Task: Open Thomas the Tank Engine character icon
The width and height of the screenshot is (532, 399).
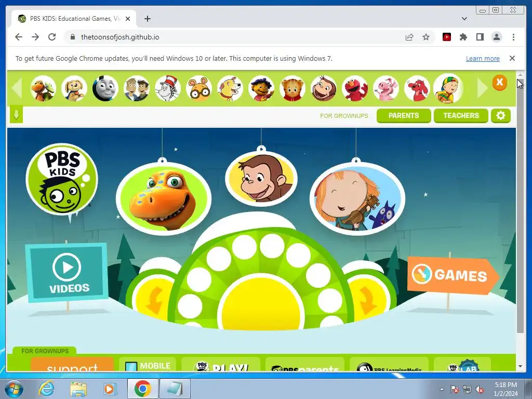Action: (105, 88)
